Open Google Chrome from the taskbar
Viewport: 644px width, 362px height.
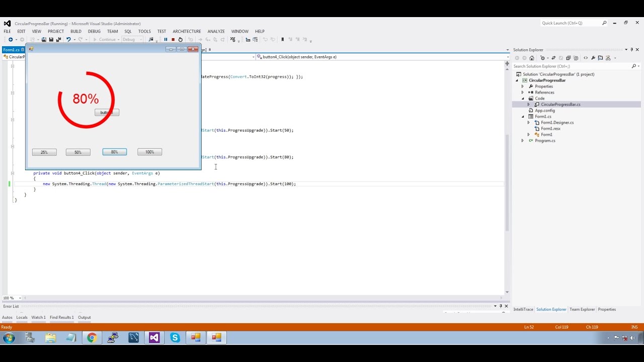(x=92, y=338)
